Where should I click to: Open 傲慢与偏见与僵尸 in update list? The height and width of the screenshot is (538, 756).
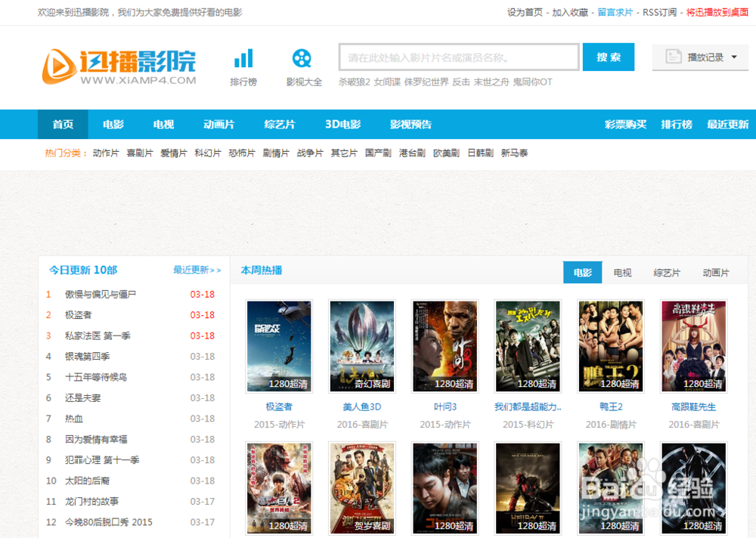pyautogui.click(x=101, y=294)
